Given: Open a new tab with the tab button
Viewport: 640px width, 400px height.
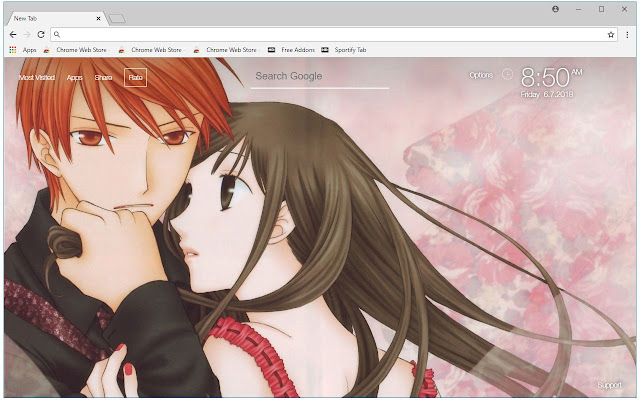Looking at the screenshot, I should point(118,18).
